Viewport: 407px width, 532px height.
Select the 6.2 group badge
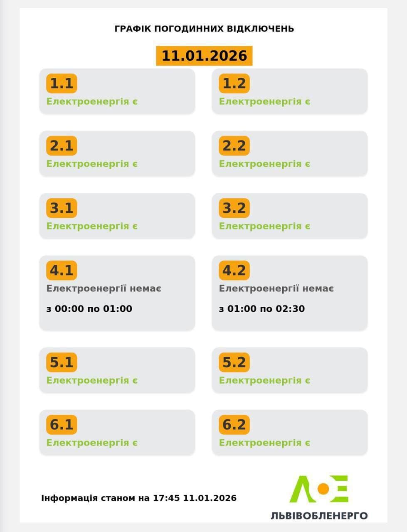pos(234,425)
